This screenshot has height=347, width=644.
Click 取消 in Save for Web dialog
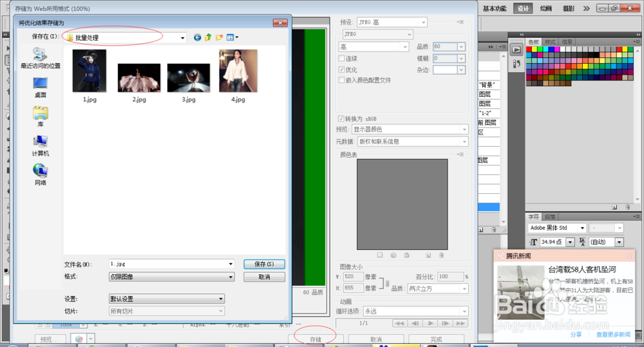(376, 339)
